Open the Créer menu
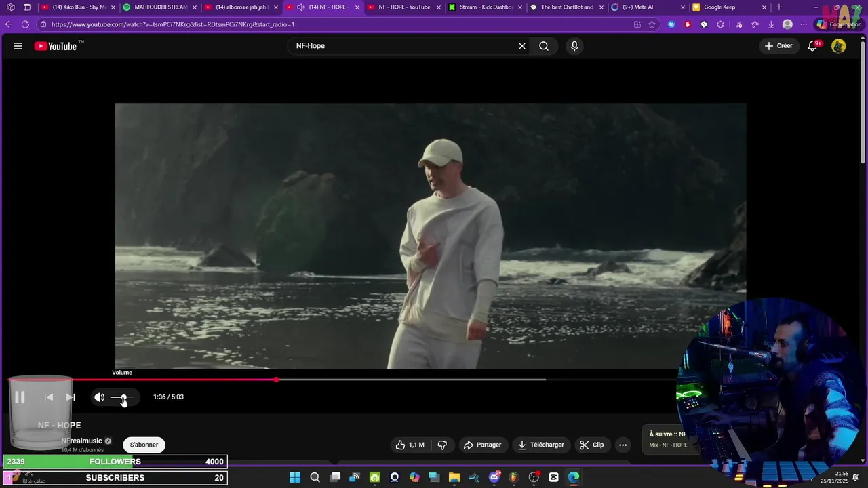 [x=778, y=46]
